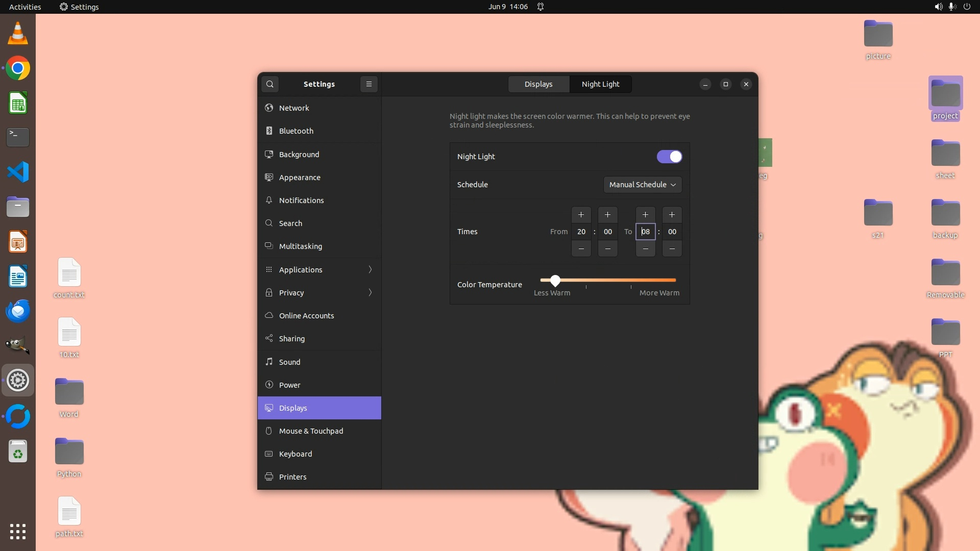980x551 pixels.
Task: Open the Settings hamburger menu
Action: pyautogui.click(x=369, y=84)
